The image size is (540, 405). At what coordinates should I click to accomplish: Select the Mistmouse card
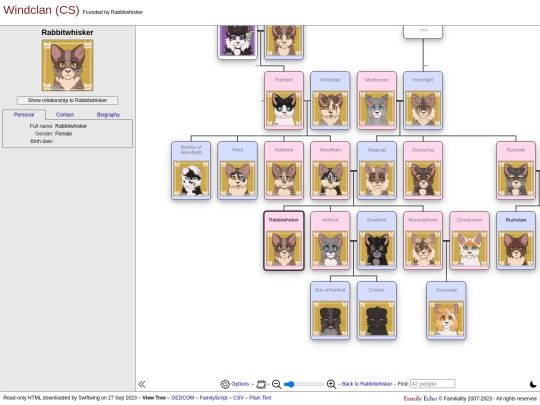click(x=376, y=101)
